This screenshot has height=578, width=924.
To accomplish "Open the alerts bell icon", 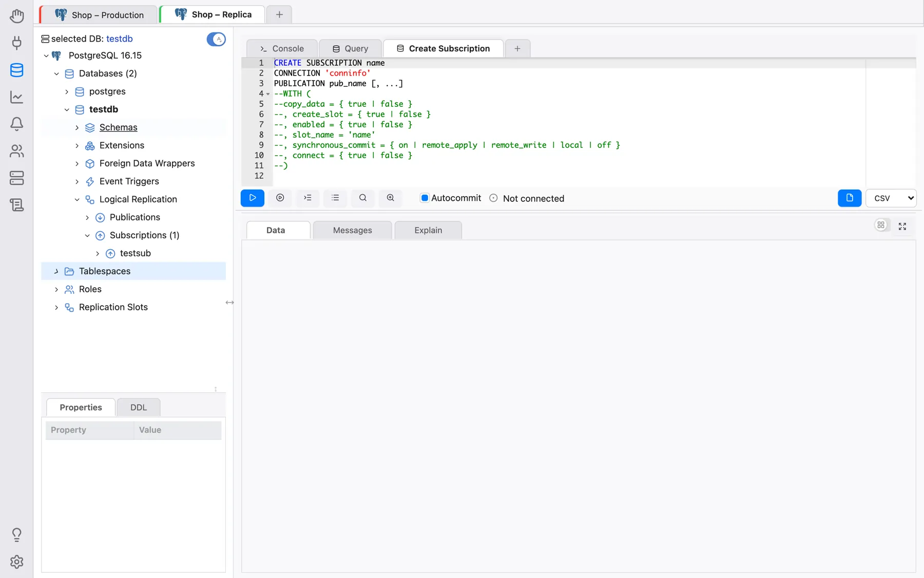I will coord(16,124).
